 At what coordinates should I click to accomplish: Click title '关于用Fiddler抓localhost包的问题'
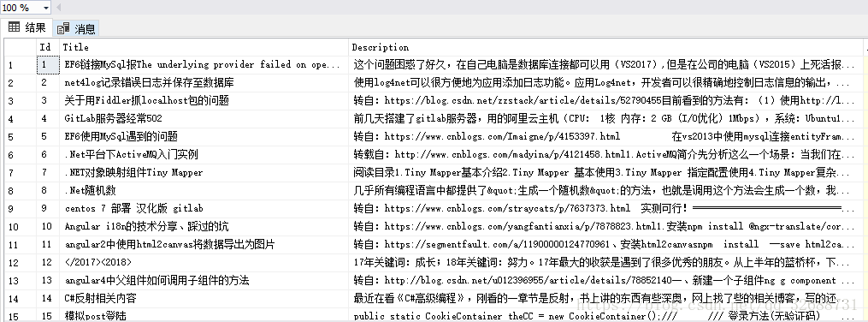coord(147,100)
